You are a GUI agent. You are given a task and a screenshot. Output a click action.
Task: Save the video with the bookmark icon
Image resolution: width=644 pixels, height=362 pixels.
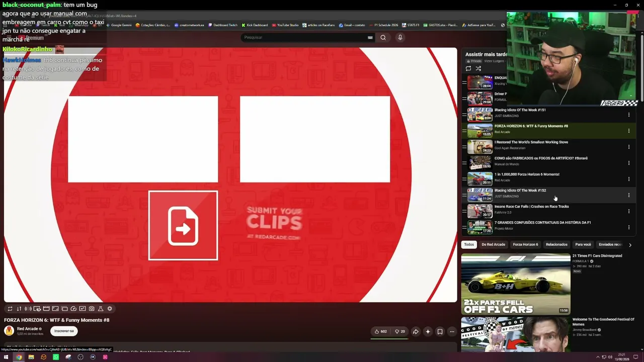pos(440,332)
